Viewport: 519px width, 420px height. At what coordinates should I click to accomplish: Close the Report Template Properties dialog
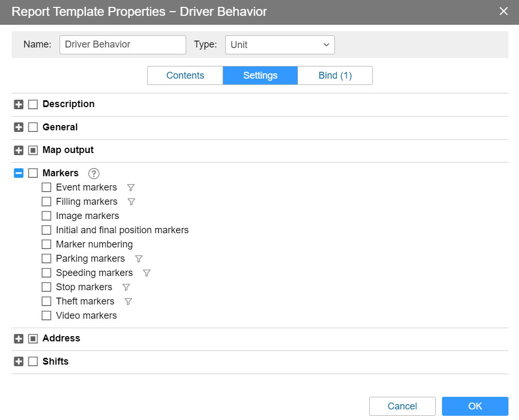(504, 12)
